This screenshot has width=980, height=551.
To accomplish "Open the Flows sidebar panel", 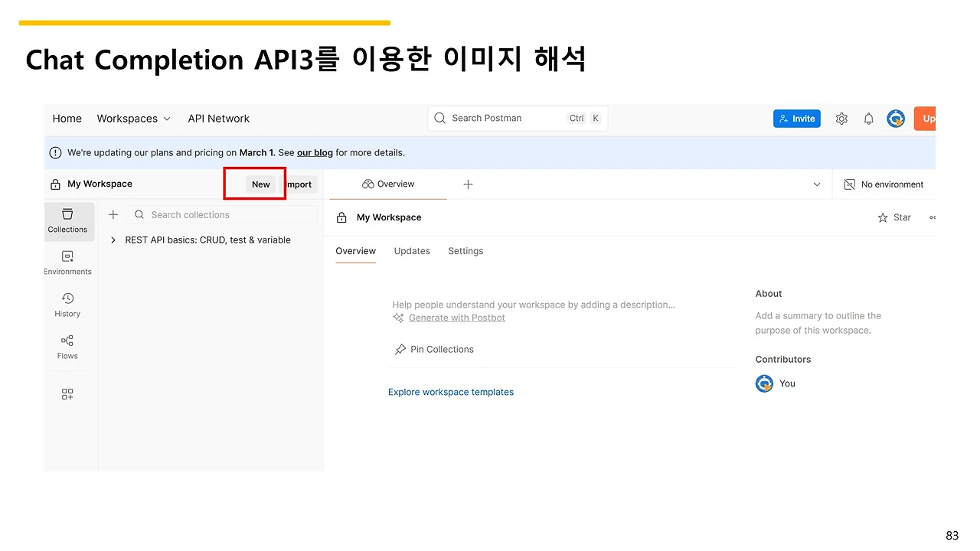I will coord(67,347).
